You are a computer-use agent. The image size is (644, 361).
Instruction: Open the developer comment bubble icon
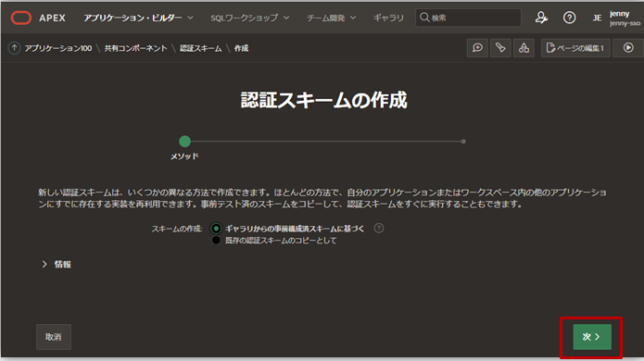[477, 48]
